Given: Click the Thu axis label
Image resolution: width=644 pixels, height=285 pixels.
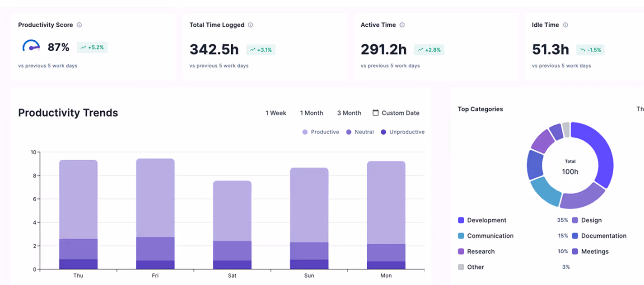Looking at the screenshot, I should (x=78, y=275).
